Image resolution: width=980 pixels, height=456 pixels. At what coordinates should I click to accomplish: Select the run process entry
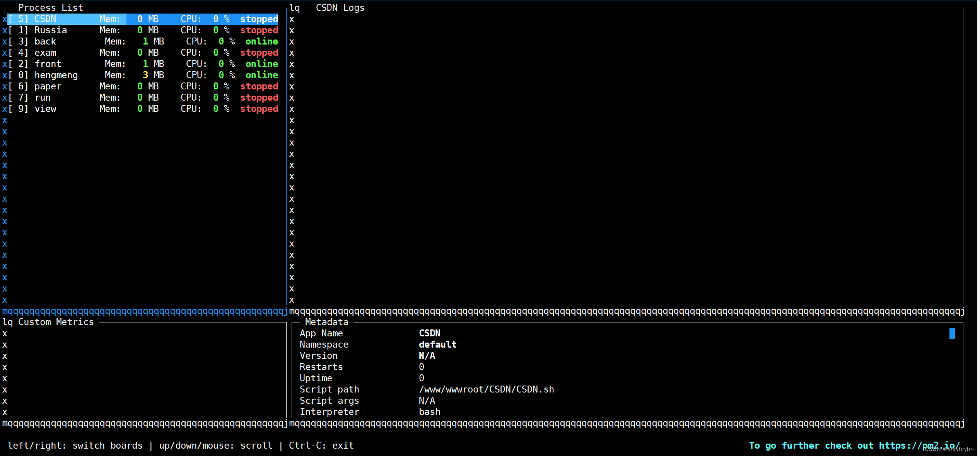click(43, 98)
